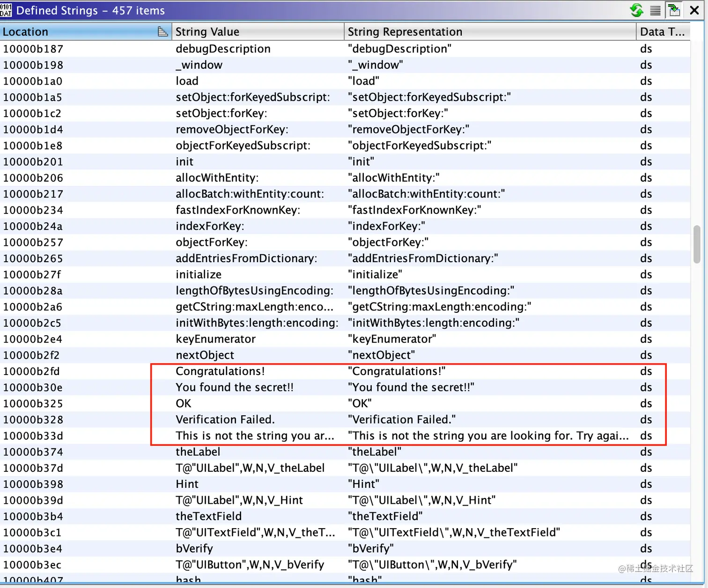Select location 10000b30e in the Location column

coord(33,388)
